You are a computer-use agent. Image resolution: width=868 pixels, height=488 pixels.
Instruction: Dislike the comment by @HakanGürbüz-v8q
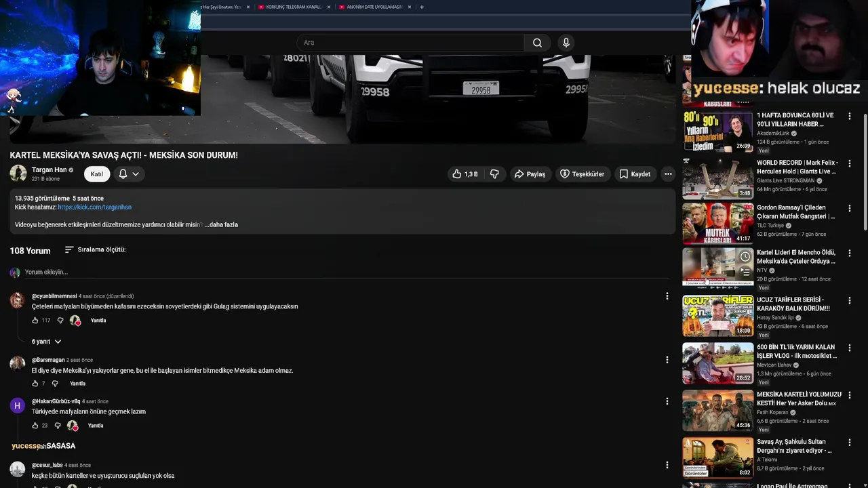tap(58, 426)
